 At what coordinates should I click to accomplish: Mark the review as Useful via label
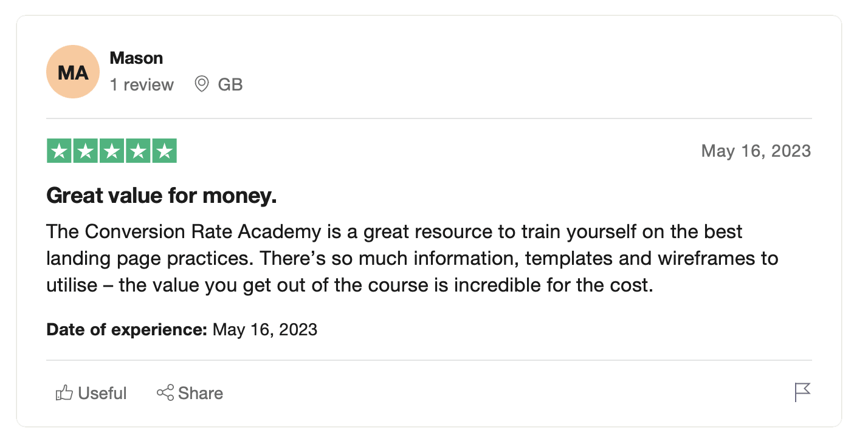tap(102, 394)
